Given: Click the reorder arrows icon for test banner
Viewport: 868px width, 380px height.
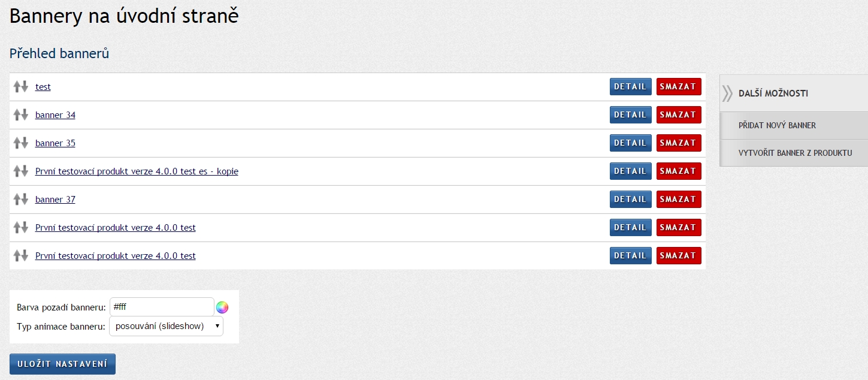Looking at the screenshot, I should (21, 86).
